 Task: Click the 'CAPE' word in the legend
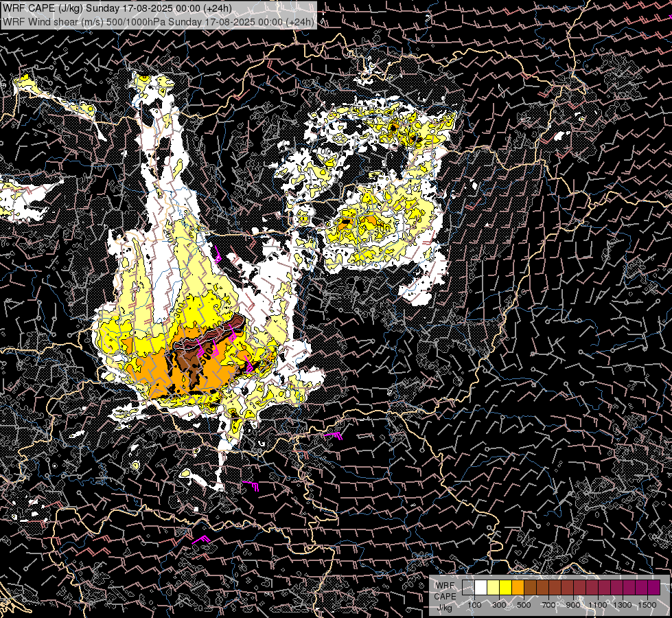(x=445, y=597)
